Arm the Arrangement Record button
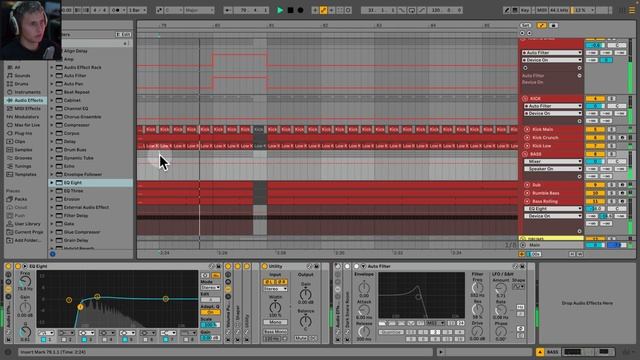640x360 pixels. point(300,10)
